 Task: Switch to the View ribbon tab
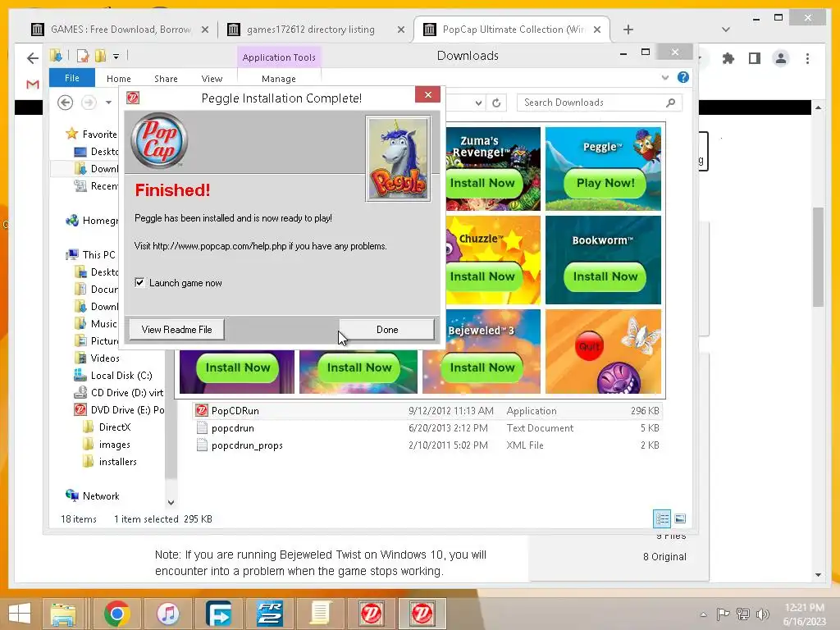point(212,79)
